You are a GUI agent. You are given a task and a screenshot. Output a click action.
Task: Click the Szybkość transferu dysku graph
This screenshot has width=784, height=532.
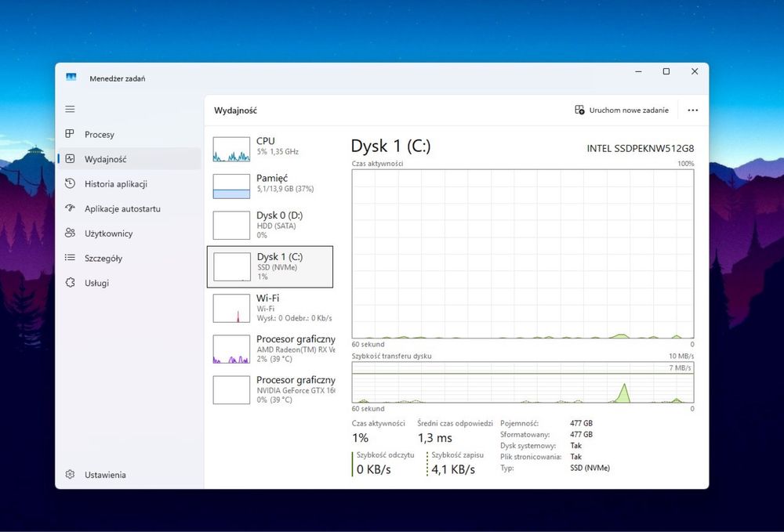(x=522, y=382)
